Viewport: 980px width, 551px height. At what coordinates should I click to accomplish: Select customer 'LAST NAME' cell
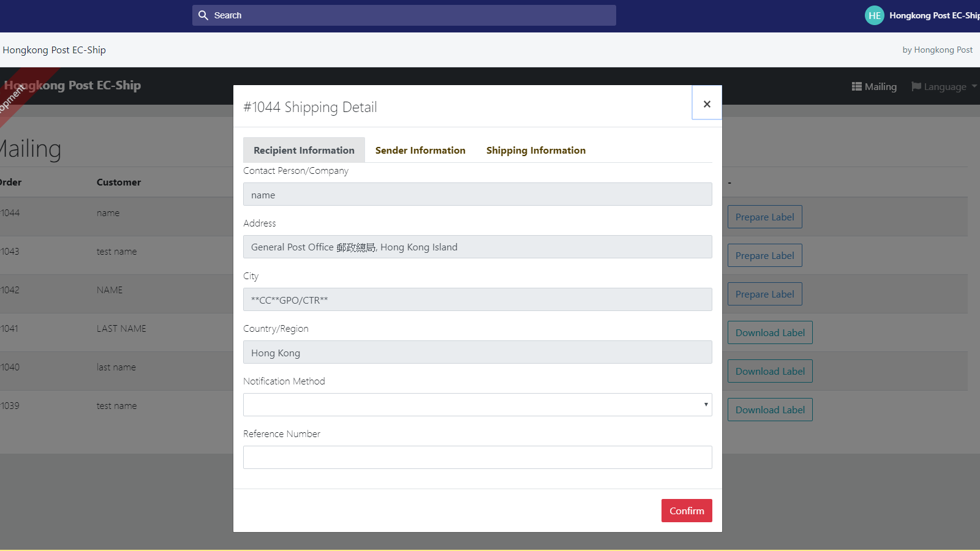pos(121,329)
